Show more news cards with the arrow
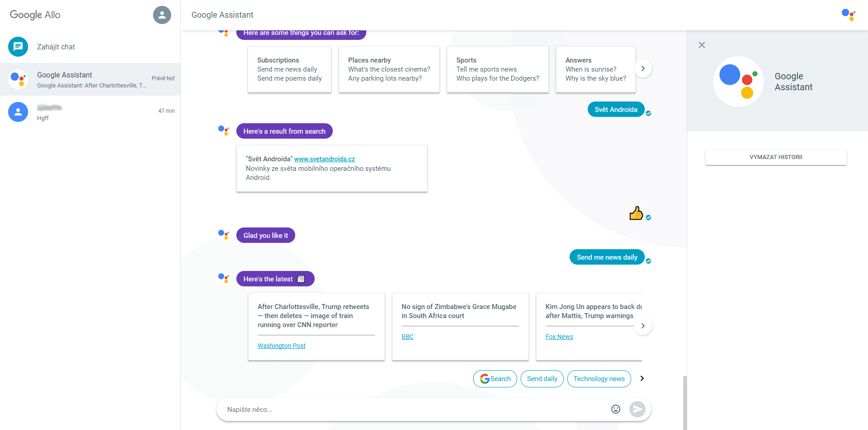868x430 pixels. [x=643, y=326]
